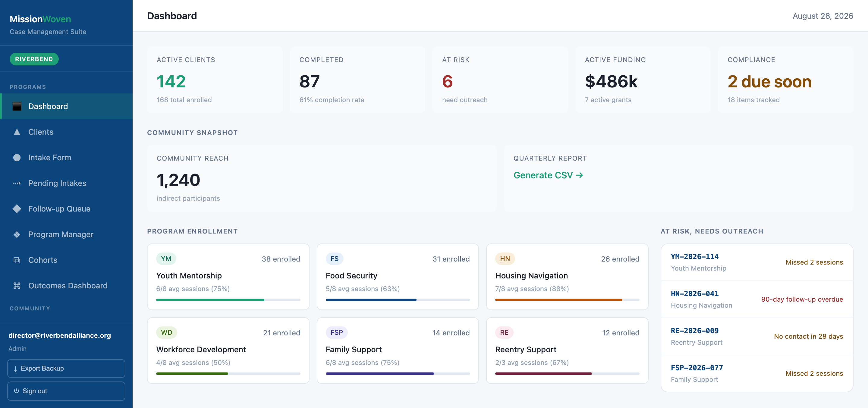Click the YM program badge

166,259
